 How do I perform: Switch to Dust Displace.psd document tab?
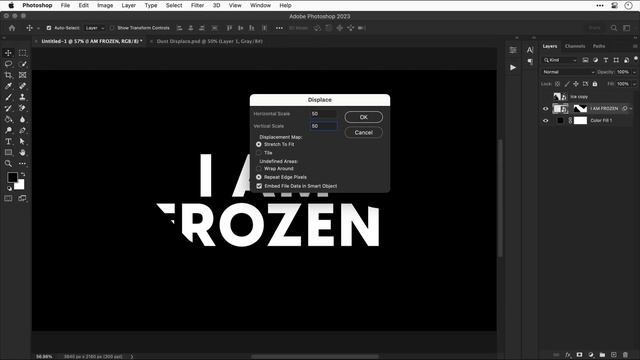point(209,41)
